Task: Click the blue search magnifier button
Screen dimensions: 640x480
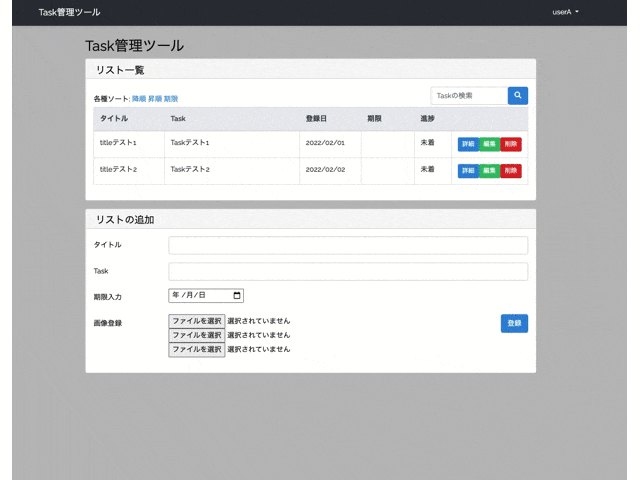Action: pos(518,96)
